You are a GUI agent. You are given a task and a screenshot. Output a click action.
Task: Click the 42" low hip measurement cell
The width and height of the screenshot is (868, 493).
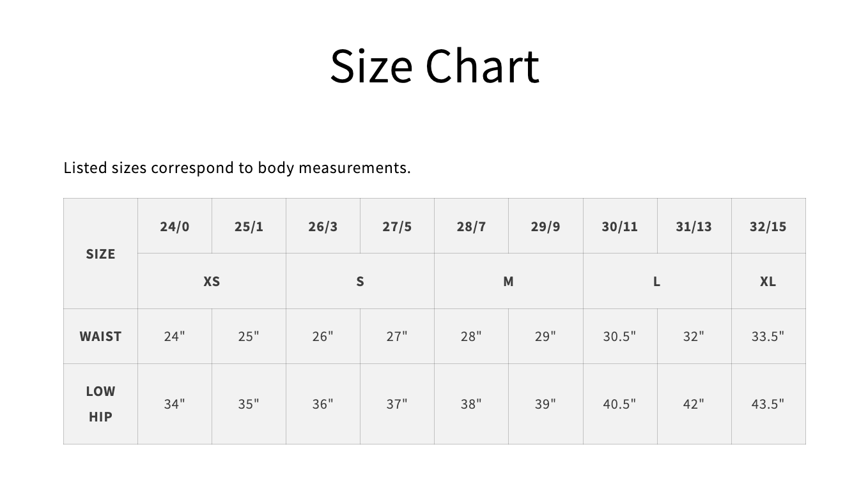[694, 404]
